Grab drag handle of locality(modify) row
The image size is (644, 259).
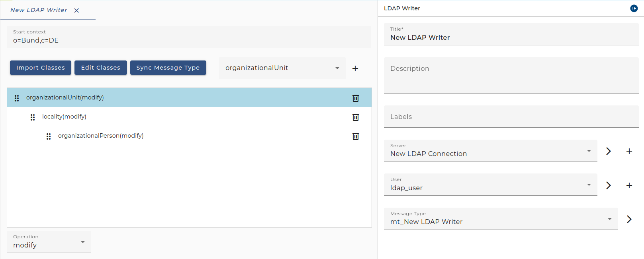pos(33,117)
